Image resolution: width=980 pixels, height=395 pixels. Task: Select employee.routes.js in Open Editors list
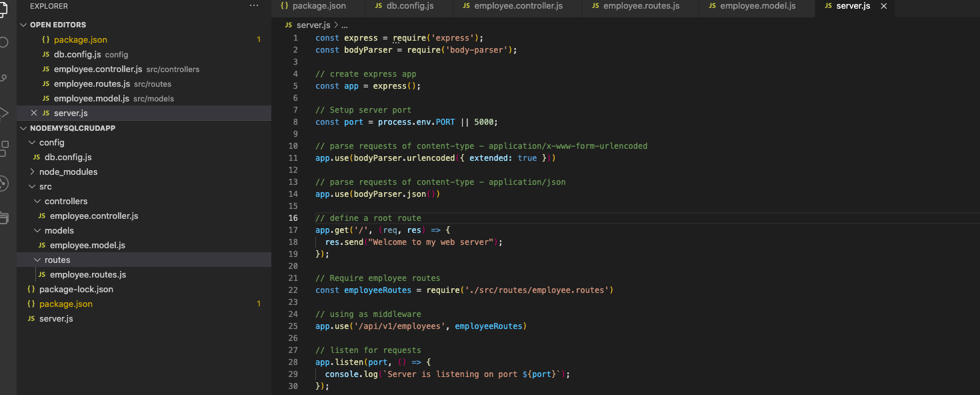point(92,84)
